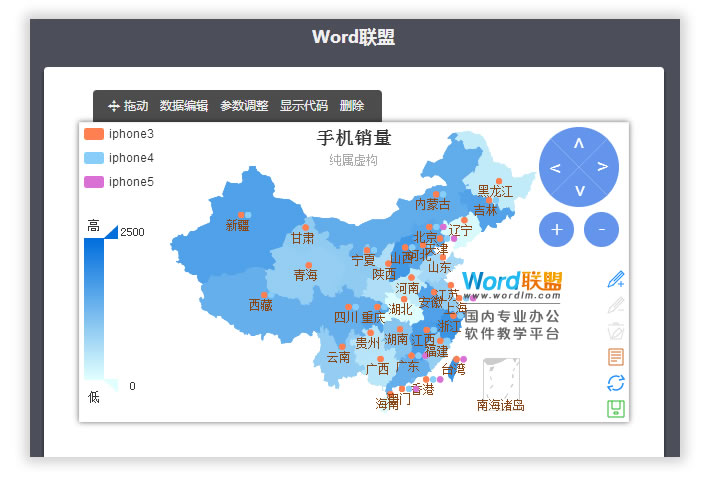Click the 吉林 province label
This screenshot has height=482, width=710.
coord(485,210)
